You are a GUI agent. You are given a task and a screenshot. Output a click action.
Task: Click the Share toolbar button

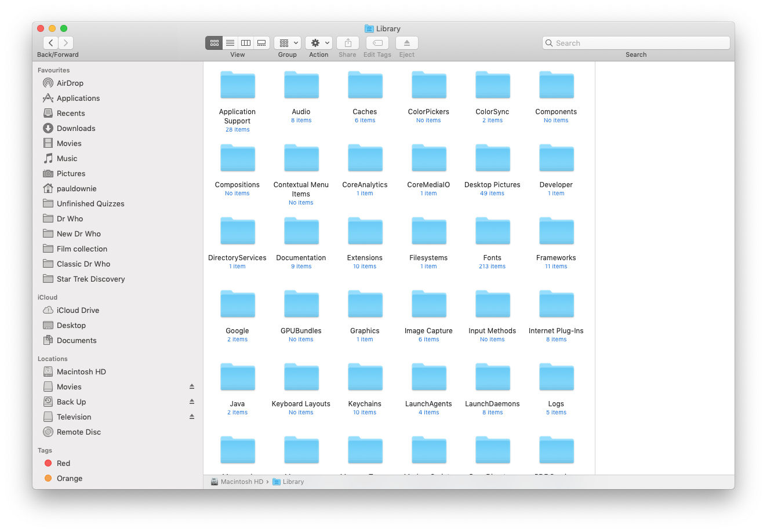[348, 43]
